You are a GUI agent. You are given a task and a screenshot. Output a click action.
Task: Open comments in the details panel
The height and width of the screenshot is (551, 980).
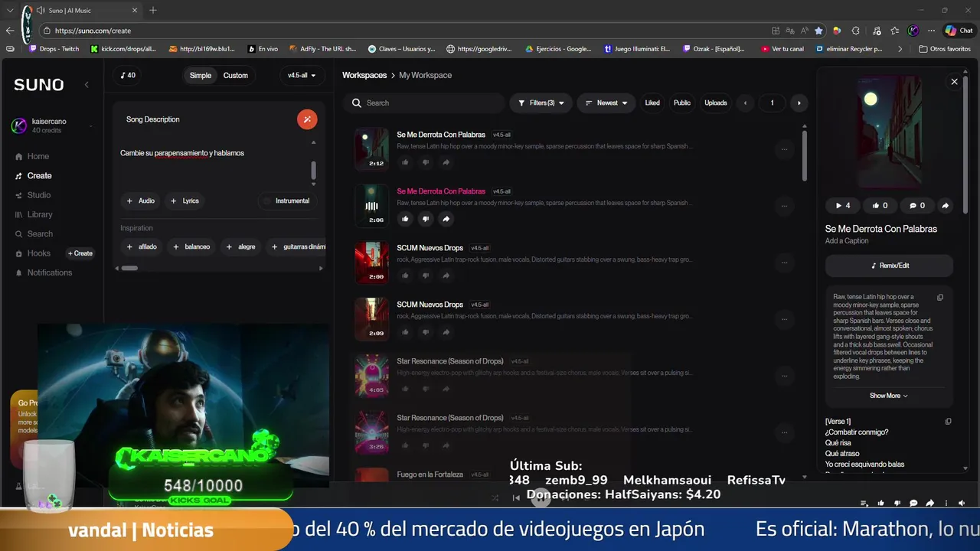pos(917,205)
